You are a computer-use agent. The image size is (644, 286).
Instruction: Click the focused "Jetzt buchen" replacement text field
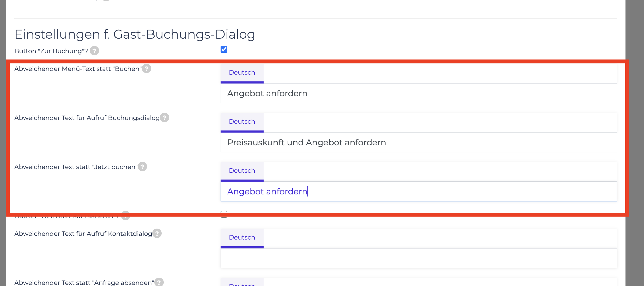(419, 192)
